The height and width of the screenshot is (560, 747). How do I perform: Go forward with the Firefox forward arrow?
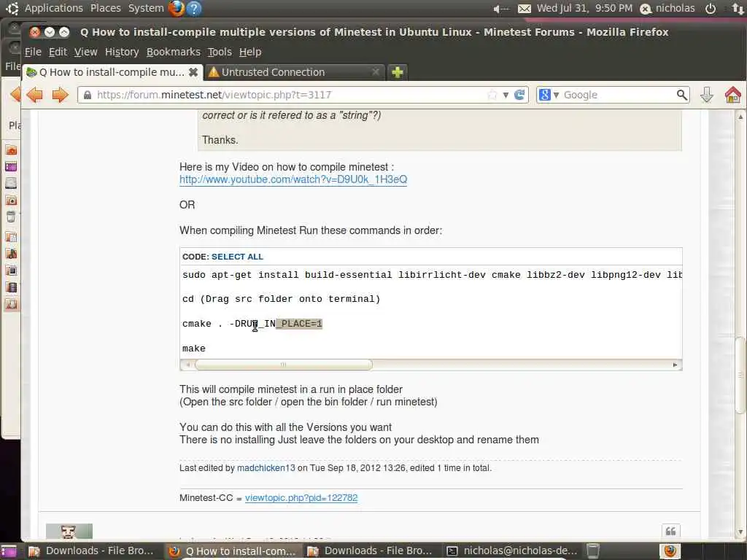coord(60,95)
